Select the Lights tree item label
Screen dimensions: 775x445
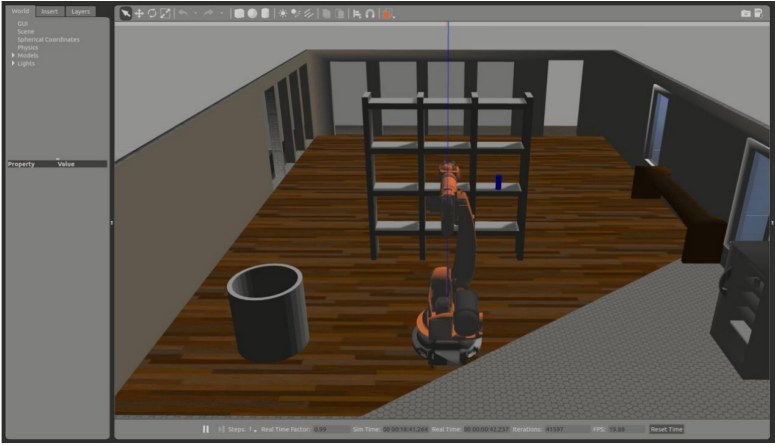point(26,63)
